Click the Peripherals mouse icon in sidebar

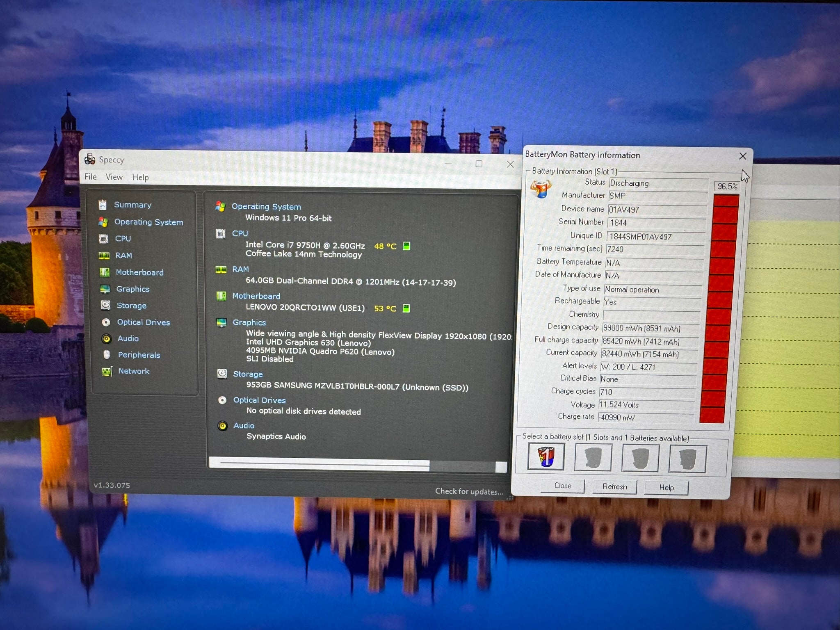tap(107, 355)
